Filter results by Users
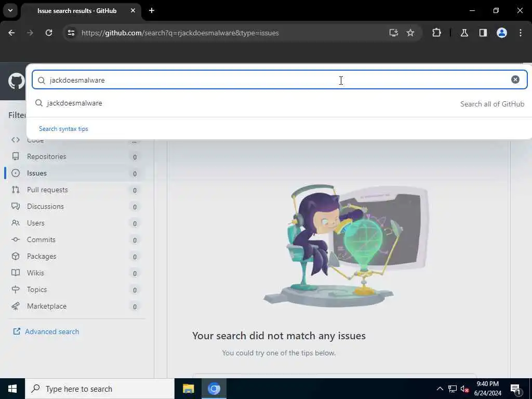This screenshot has height=399, width=532. click(75, 223)
